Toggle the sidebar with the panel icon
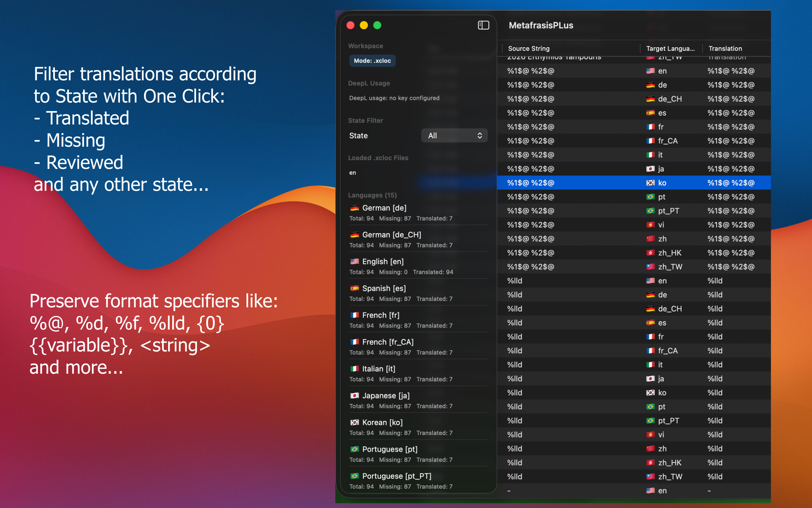Viewport: 812px width, 508px height. (483, 25)
